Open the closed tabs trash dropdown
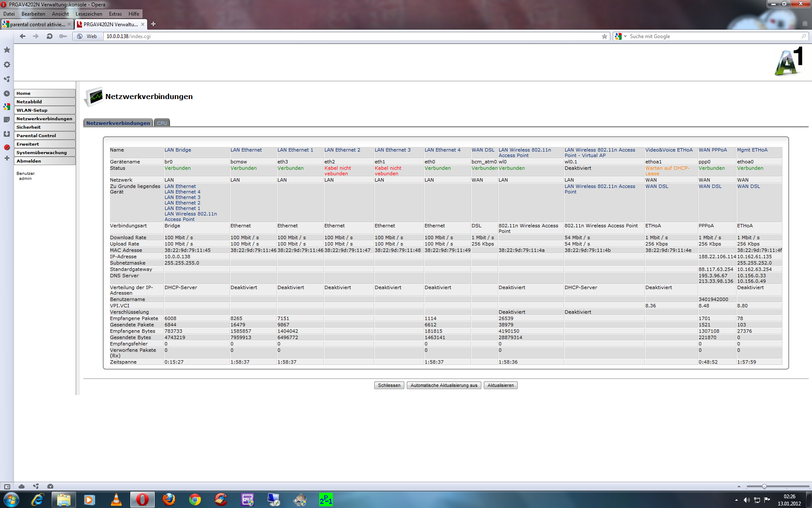The image size is (812, 508). [805, 24]
